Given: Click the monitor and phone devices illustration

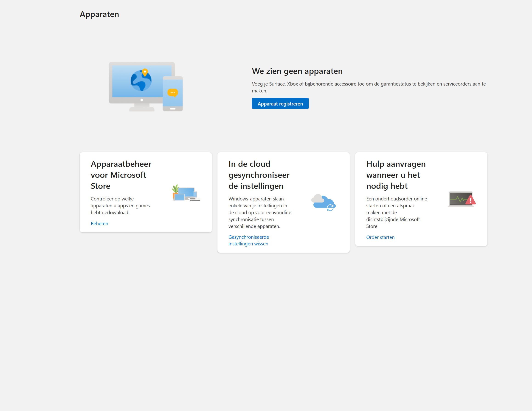Looking at the screenshot, I should (146, 87).
